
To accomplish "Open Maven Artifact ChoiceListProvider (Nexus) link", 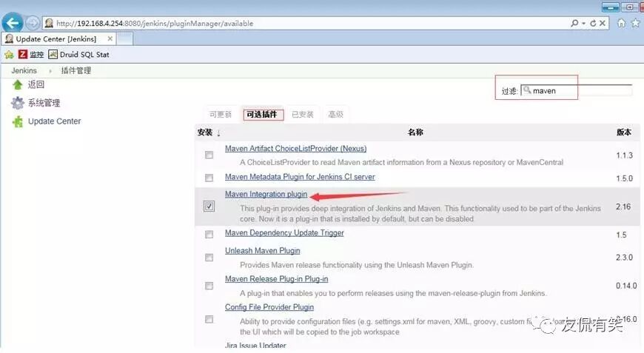I will coord(295,149).
